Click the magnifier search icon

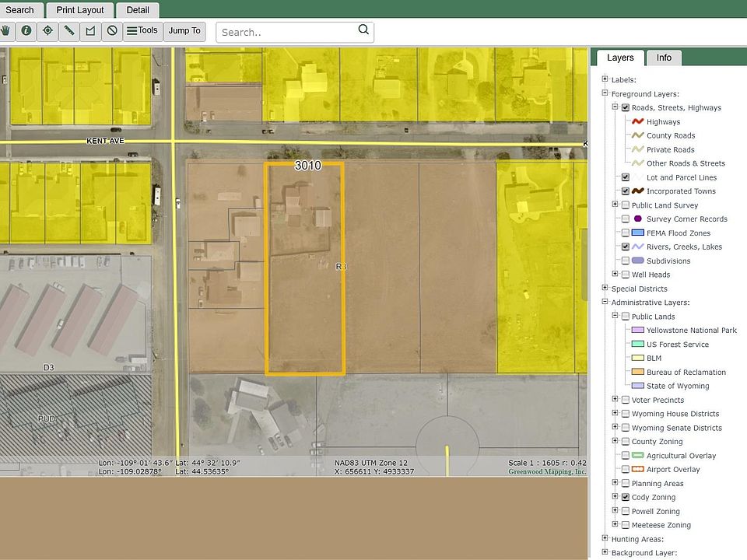click(363, 30)
